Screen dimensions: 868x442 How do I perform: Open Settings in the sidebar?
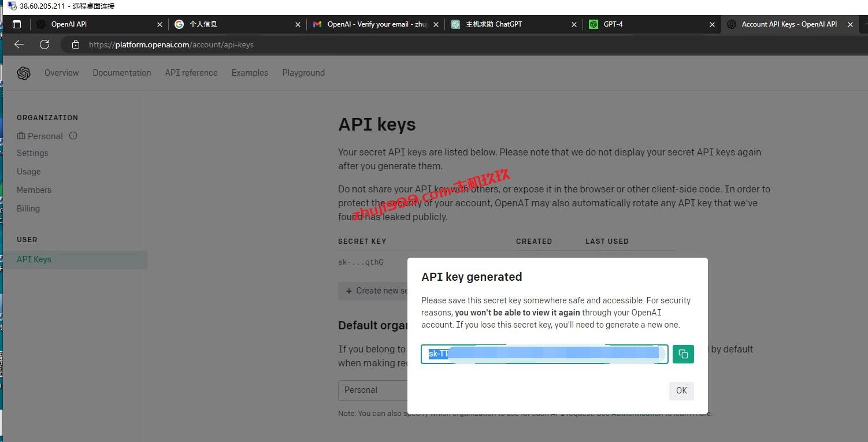(32, 153)
